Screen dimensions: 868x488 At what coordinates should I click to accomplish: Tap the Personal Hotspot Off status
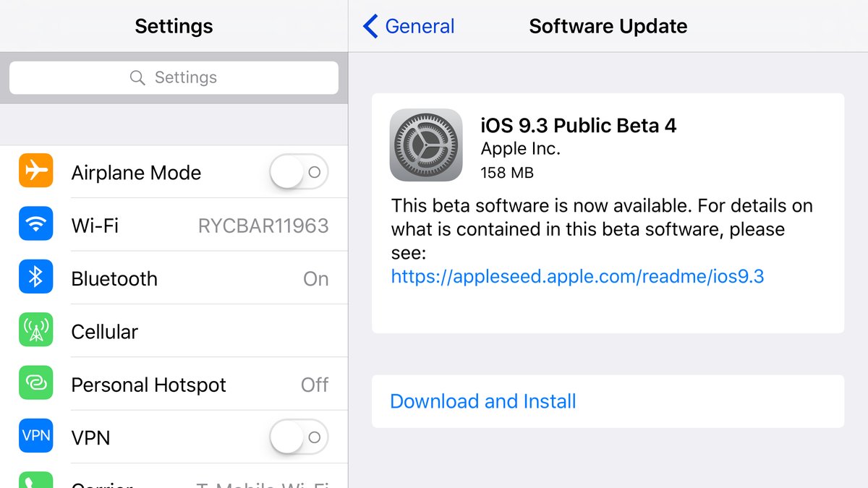[x=315, y=385]
